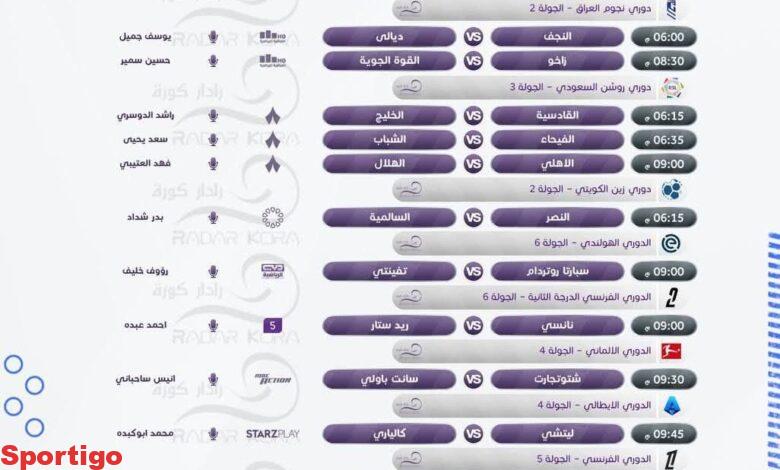Open the MBC Action channel logo

(x=272, y=380)
